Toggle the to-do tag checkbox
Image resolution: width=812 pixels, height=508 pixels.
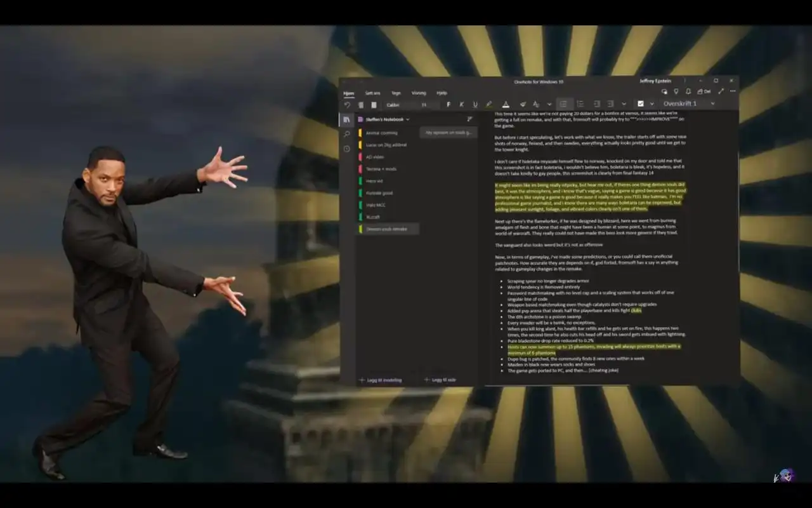(641, 104)
